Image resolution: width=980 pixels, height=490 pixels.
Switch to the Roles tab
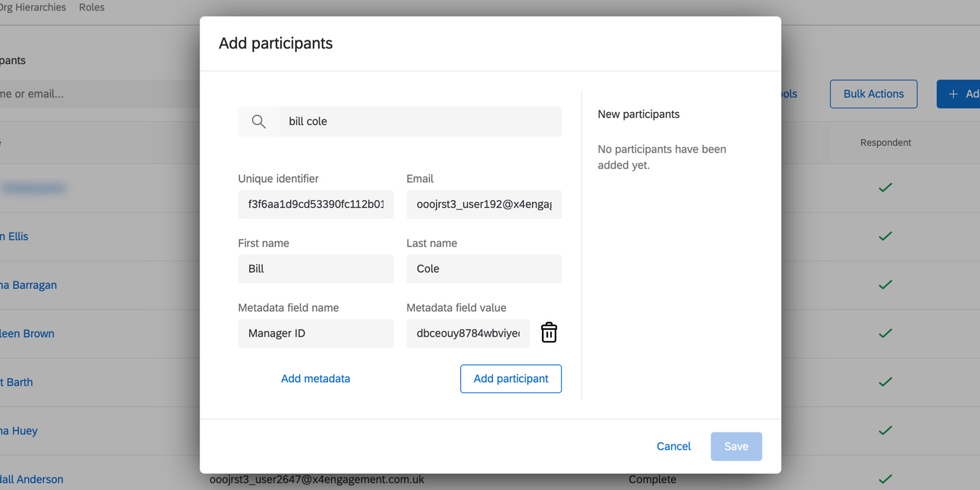point(92,7)
